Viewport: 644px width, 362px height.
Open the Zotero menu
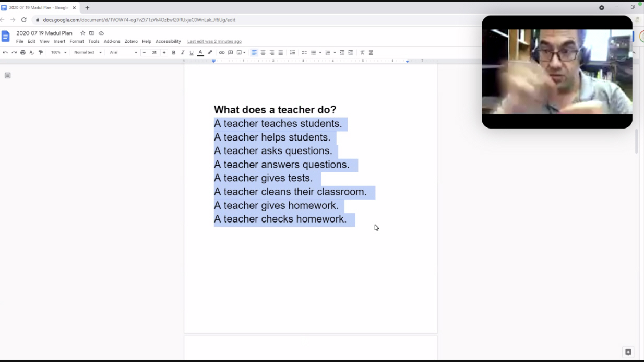131,42
